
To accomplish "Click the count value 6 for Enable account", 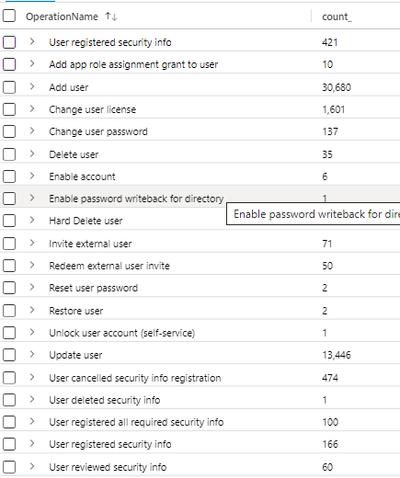I will tap(325, 176).
